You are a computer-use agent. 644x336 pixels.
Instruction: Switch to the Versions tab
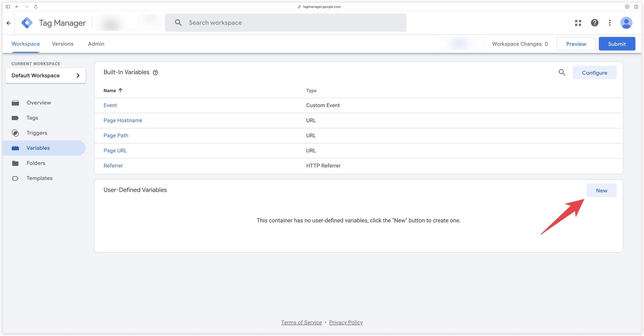[x=63, y=44]
